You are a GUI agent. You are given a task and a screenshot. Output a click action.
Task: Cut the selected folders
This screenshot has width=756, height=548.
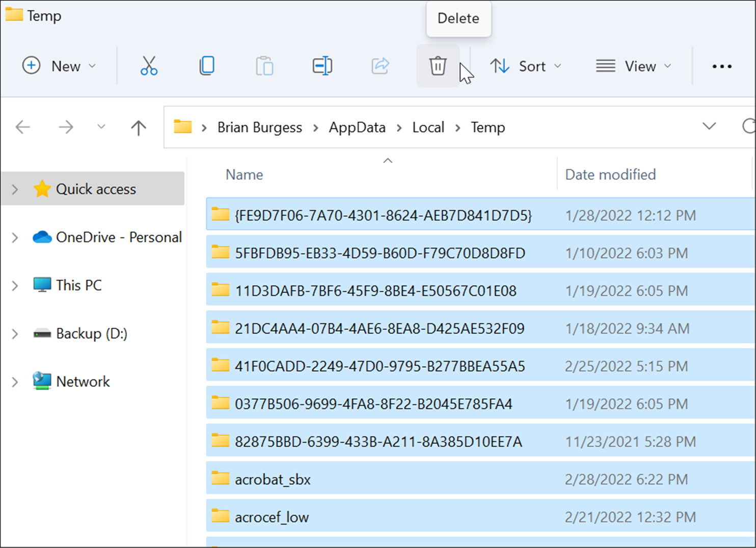[148, 66]
